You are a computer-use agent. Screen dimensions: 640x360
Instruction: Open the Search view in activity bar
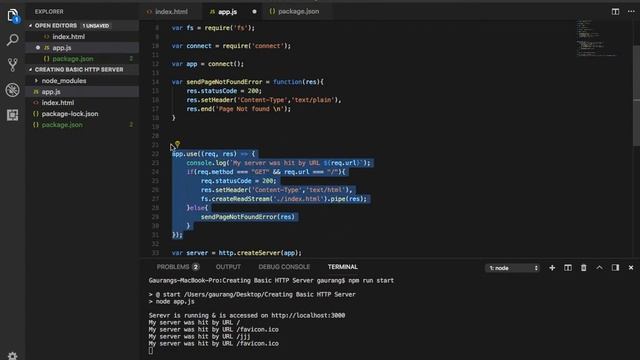[13, 40]
